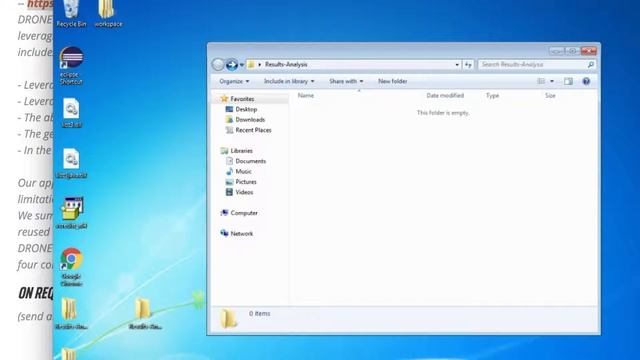Viewport: 640px width, 360px height.
Task: Toggle the preview pane button
Action: coord(568,81)
